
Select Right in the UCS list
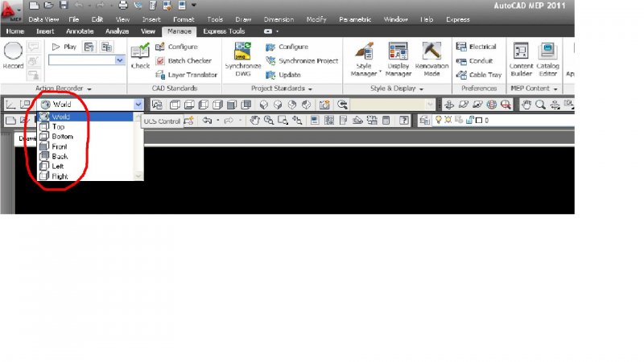[x=85, y=176]
